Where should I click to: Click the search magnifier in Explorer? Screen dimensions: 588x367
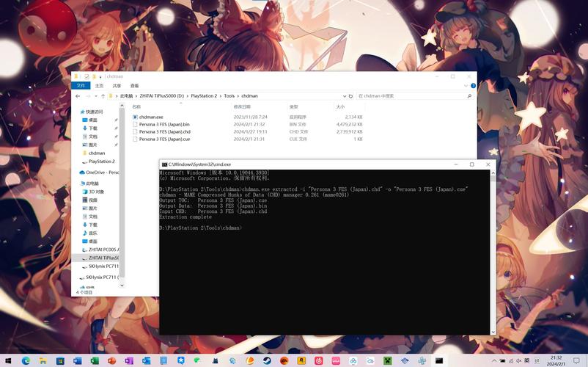(469, 96)
